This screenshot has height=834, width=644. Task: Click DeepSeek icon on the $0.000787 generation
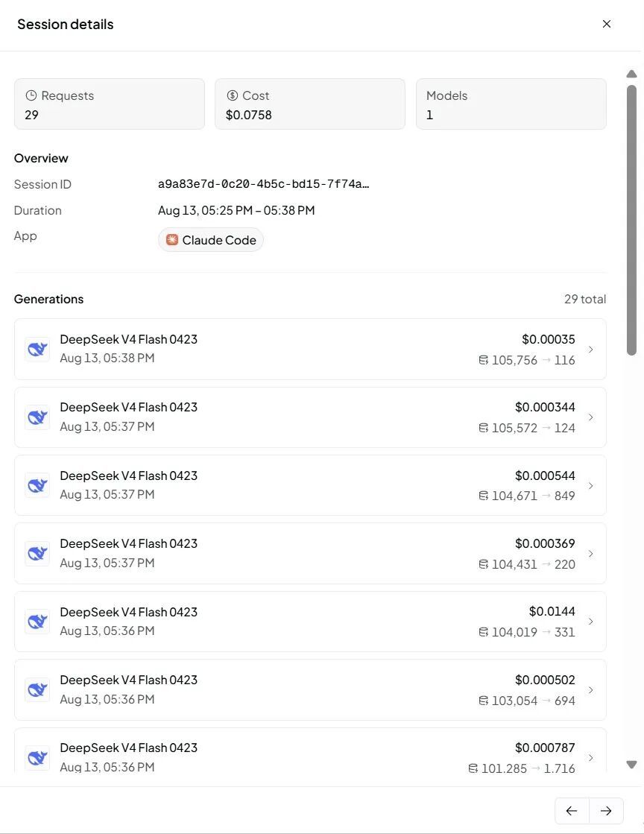pos(37,758)
